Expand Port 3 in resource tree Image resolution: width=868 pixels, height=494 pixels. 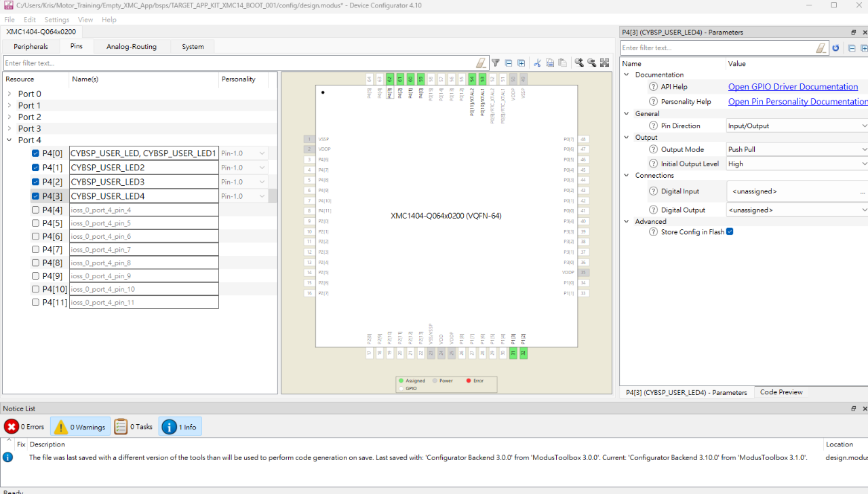9,128
